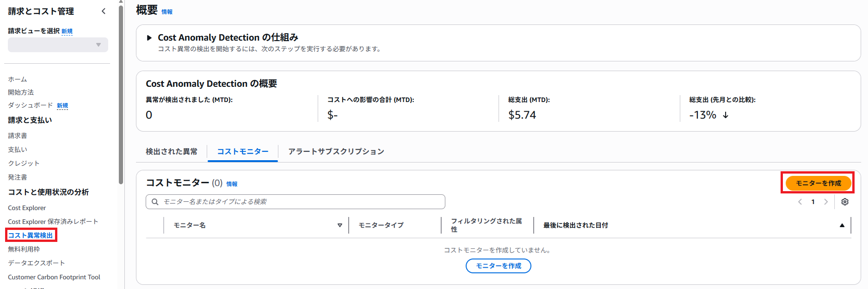Open the 請求ビュー selection dropdown

tap(58, 45)
